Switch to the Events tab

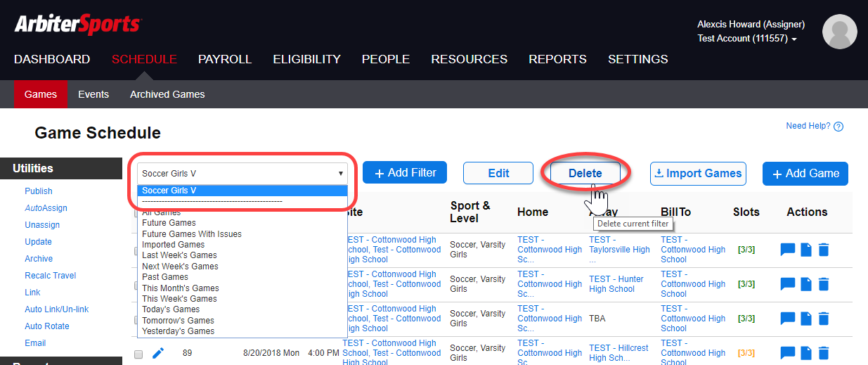pos(93,94)
